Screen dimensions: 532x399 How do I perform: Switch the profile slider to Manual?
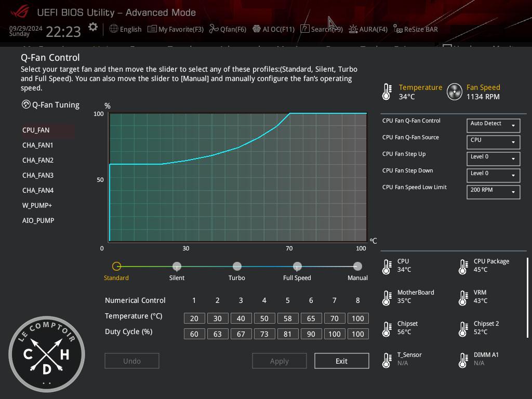tap(357, 267)
